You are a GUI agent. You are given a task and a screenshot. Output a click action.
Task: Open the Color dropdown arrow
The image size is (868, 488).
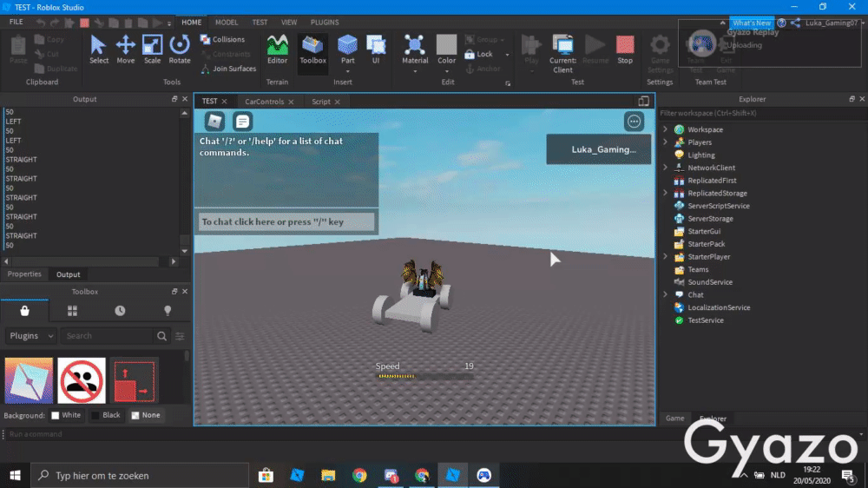(447, 71)
